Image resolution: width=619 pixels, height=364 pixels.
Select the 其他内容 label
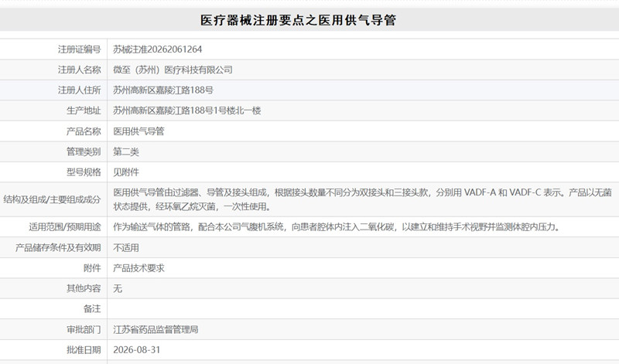point(84,289)
